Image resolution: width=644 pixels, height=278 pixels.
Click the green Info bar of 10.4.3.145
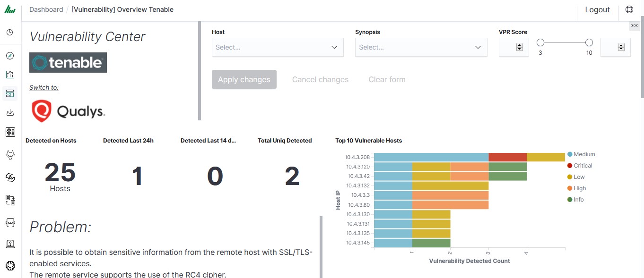[x=431, y=243]
